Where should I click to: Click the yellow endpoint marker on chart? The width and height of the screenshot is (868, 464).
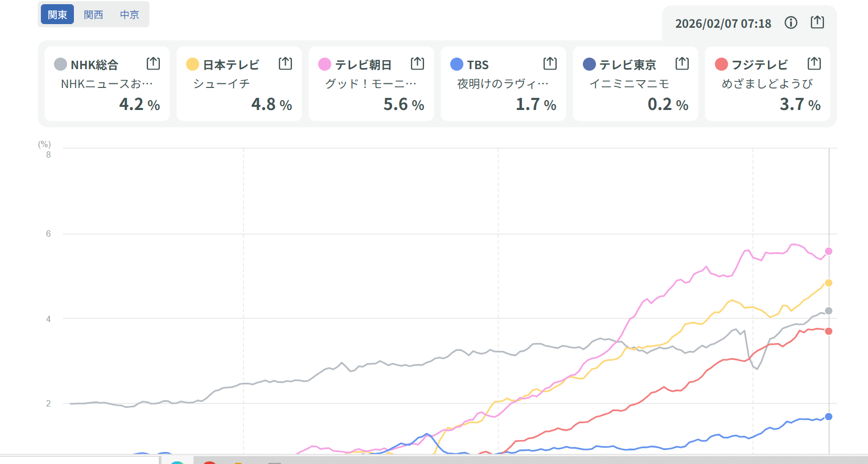coord(829,283)
